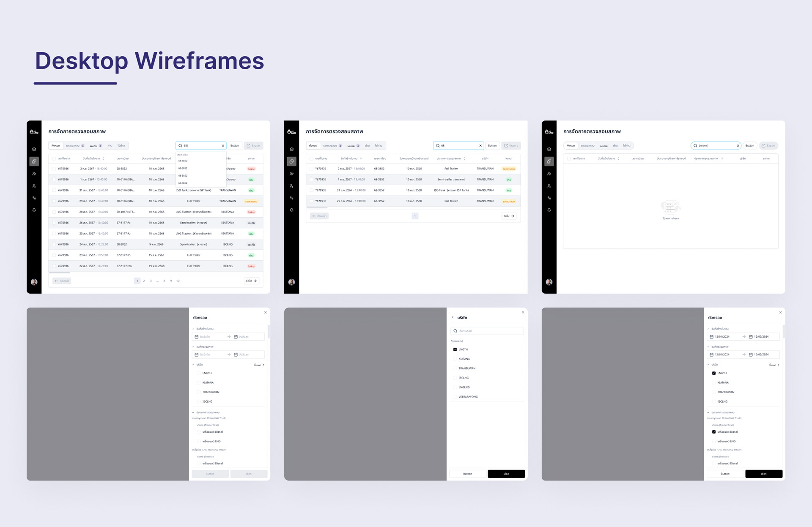The width and height of the screenshot is (812, 527).
Task: Click user-add icon in sidebar of screen with pages 1–10
Action: click(x=34, y=186)
